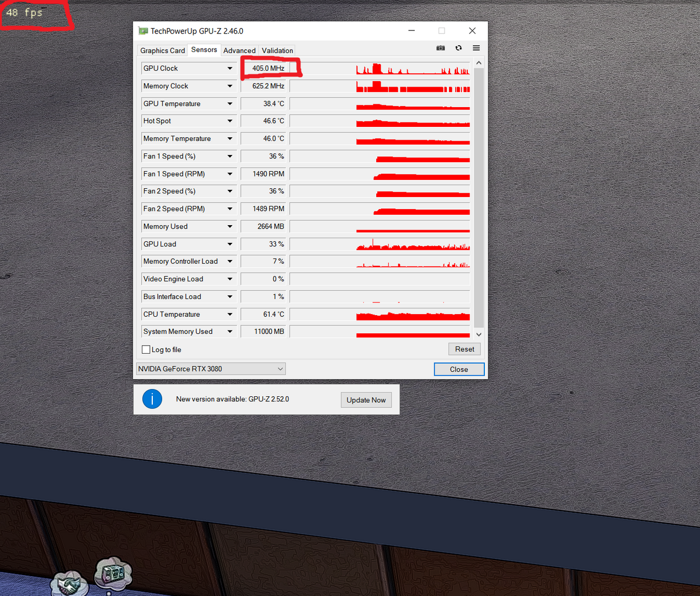The width and height of the screenshot is (700, 596).
Task: Click the handshake thought-bubble icon in game
Action: (69, 584)
